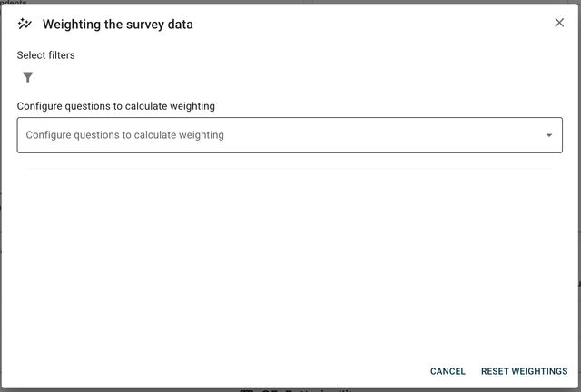Click the Reset Weightings button
Screen dimensions: 581x392
pos(524,371)
